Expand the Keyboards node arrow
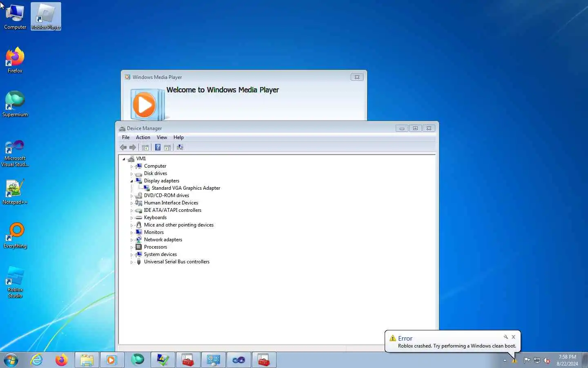The image size is (588, 368). (131, 218)
